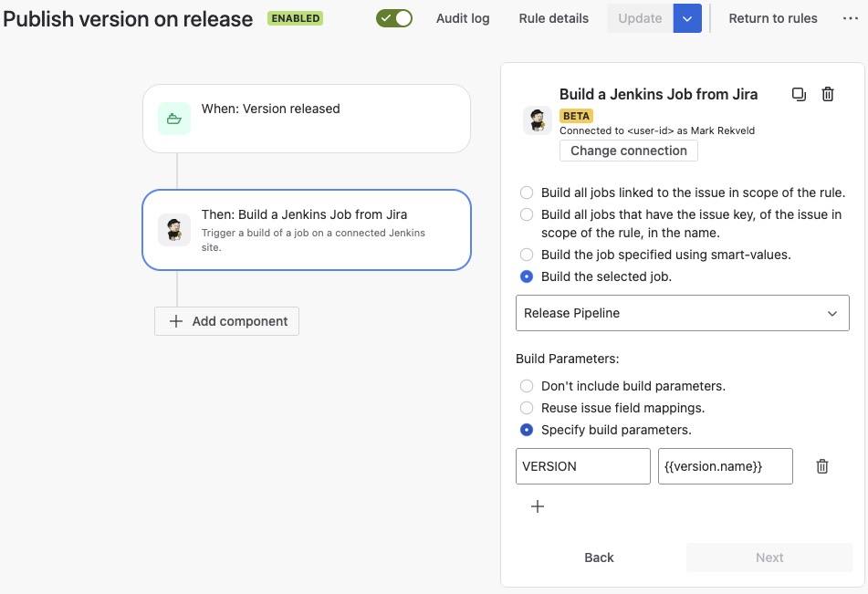The image size is (868, 594).
Task: Click the Connected to <user-id> as Mark Rekveld text
Action: click(657, 130)
